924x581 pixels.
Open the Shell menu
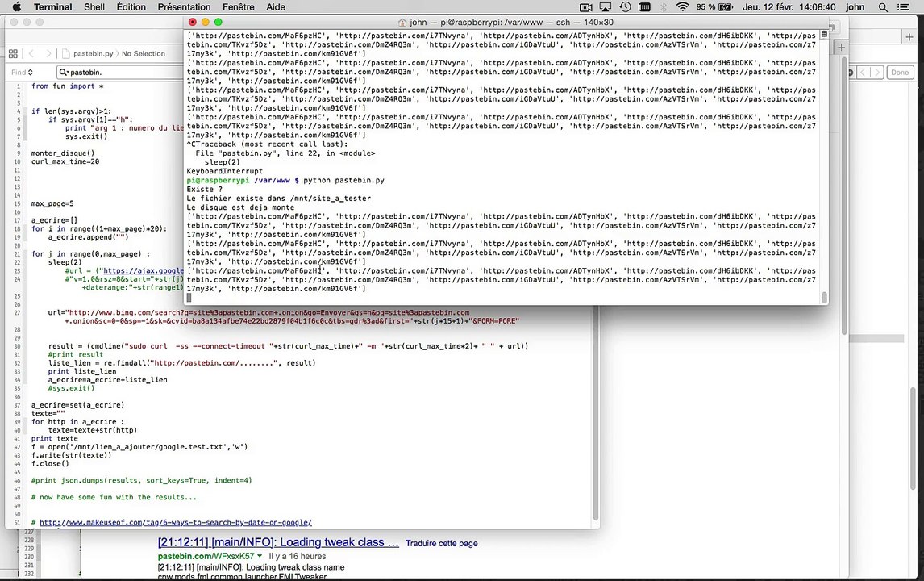click(x=94, y=7)
